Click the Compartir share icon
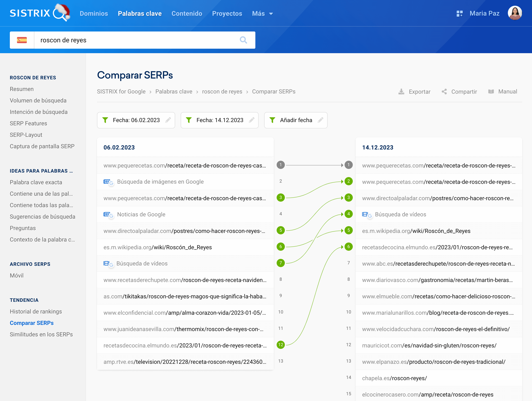532x401 pixels. point(444,92)
